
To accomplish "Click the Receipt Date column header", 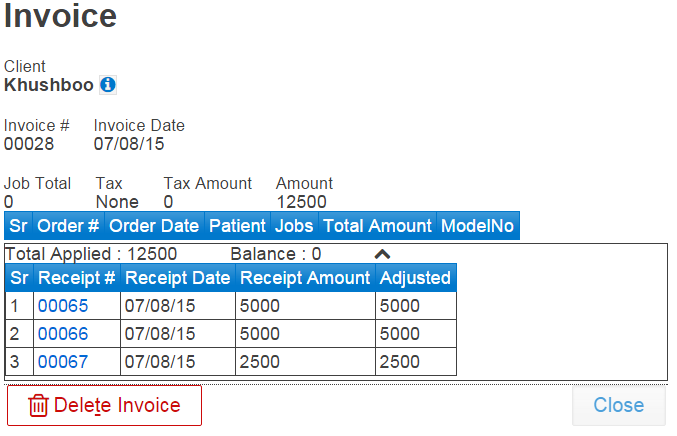I will (178, 278).
